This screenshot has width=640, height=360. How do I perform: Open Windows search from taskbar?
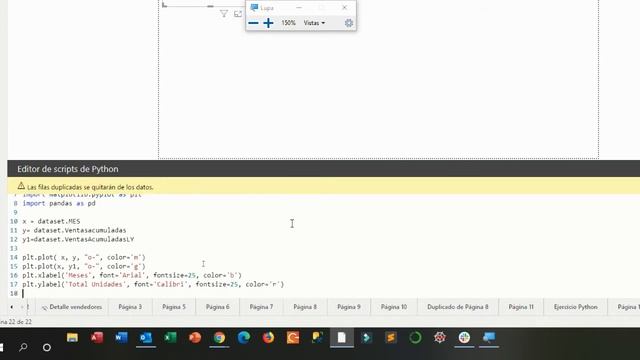23,347
